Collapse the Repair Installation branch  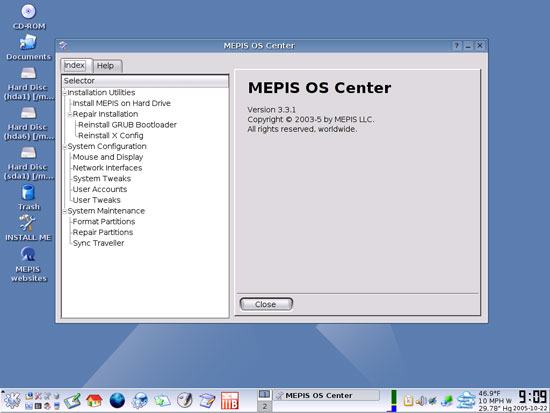tap(69, 114)
